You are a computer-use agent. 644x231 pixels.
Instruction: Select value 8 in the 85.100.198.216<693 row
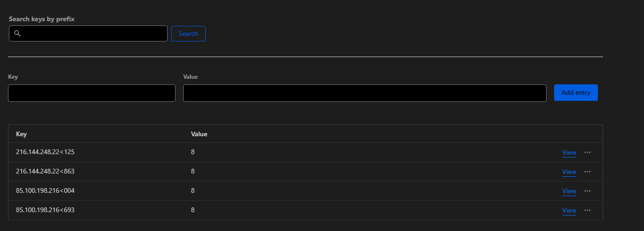click(193, 210)
